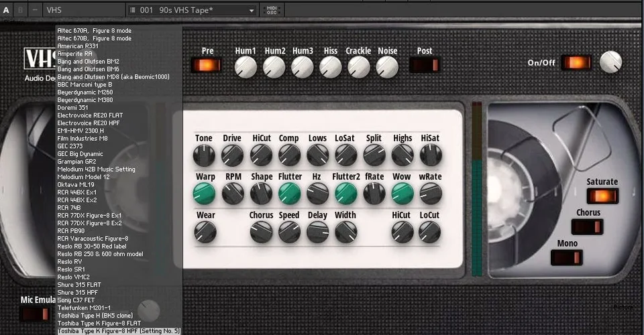
Task: Click the HiCut knob next to Drive
Action: tap(261, 155)
